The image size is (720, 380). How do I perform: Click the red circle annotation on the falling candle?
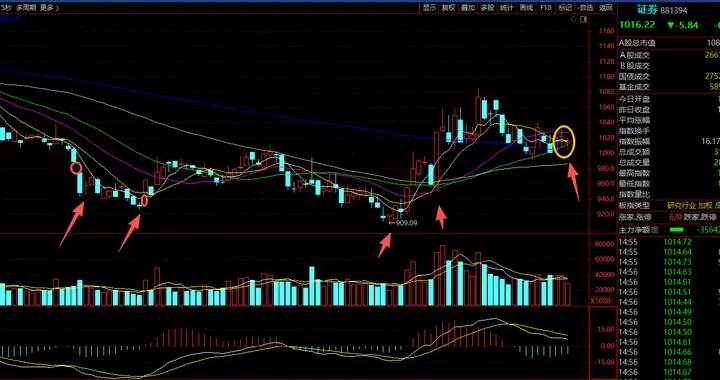(x=76, y=168)
